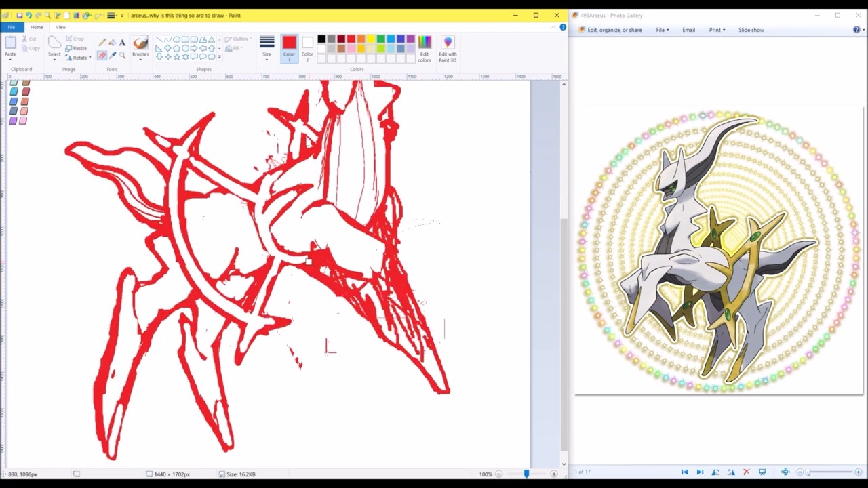
Task: Click the Edit with Paint 3D icon
Action: pyautogui.click(x=448, y=42)
